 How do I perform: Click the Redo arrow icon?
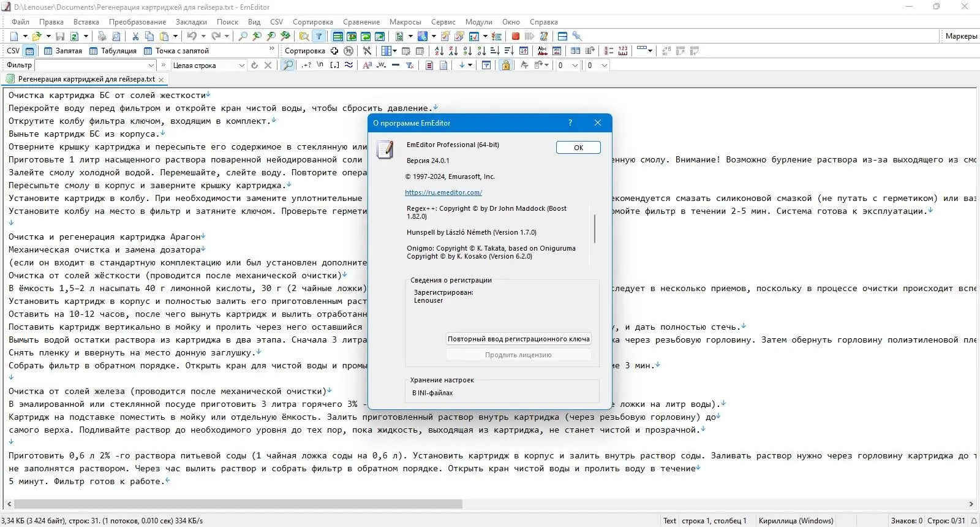tap(216, 36)
